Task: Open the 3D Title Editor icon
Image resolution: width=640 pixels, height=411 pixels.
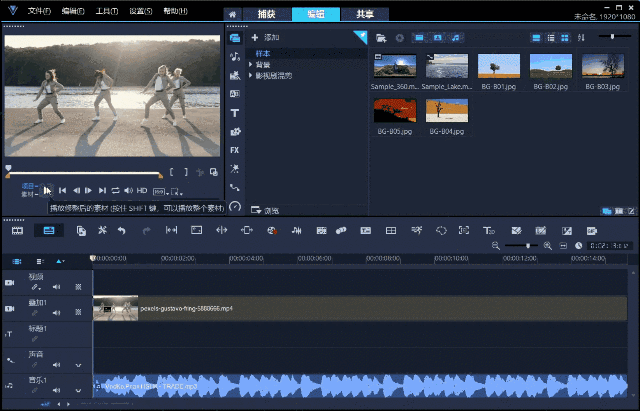Action: tap(489, 231)
